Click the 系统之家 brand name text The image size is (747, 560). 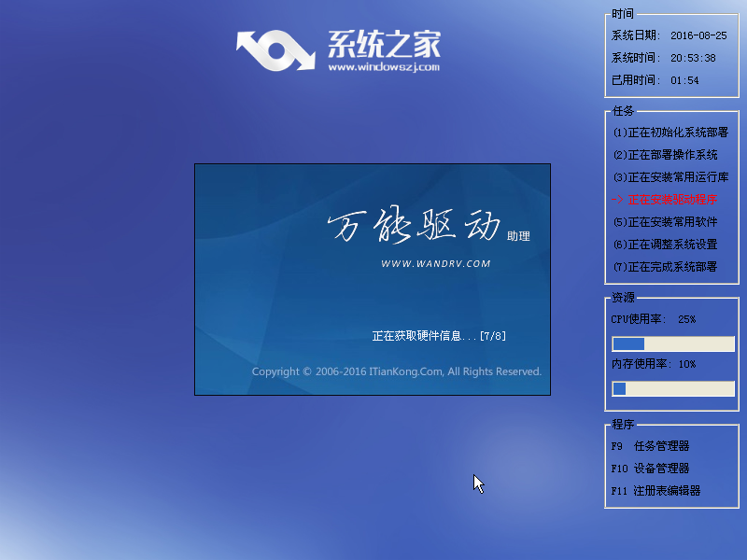[384, 44]
